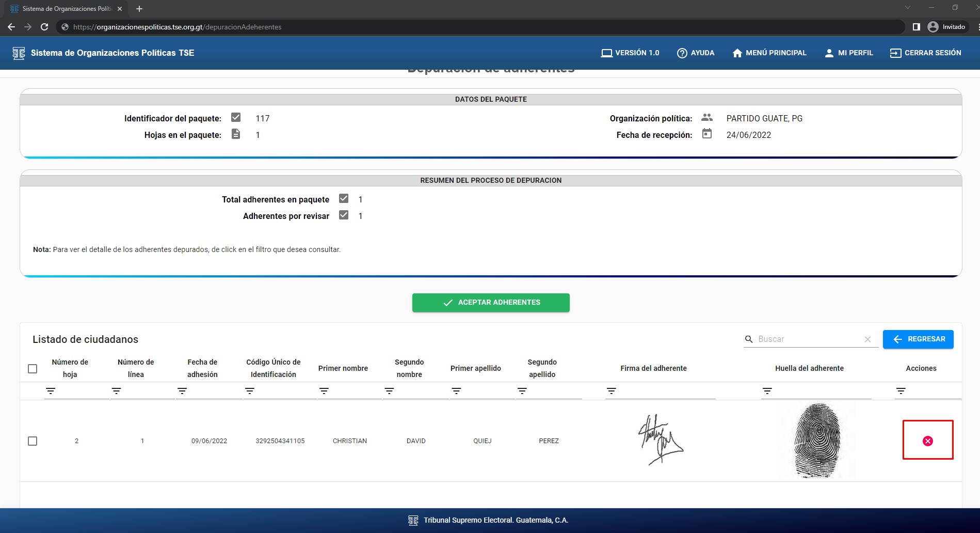
Task: Click the red reject icon in Acciones column
Action: (x=927, y=441)
